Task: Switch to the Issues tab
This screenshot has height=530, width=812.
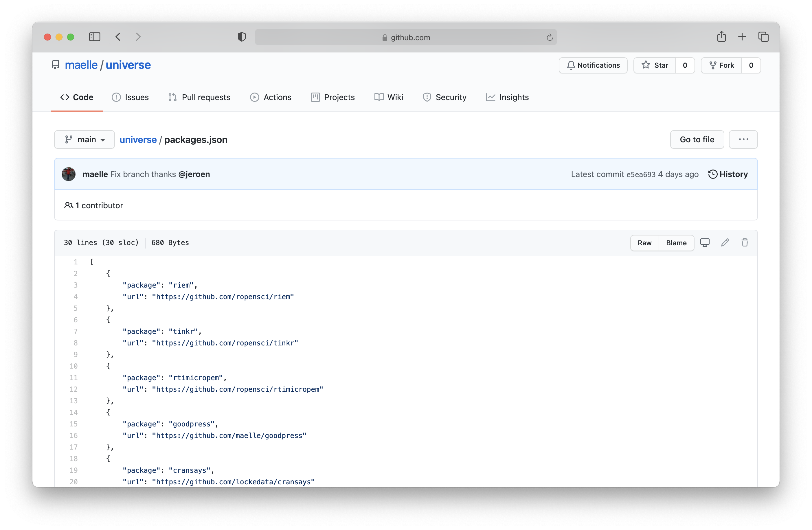Action: (130, 97)
